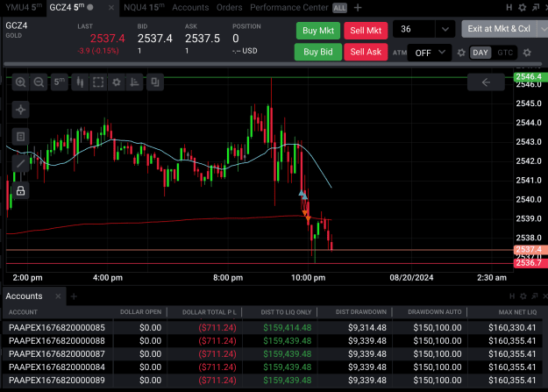Zoom out of the chart

[x=39, y=82]
